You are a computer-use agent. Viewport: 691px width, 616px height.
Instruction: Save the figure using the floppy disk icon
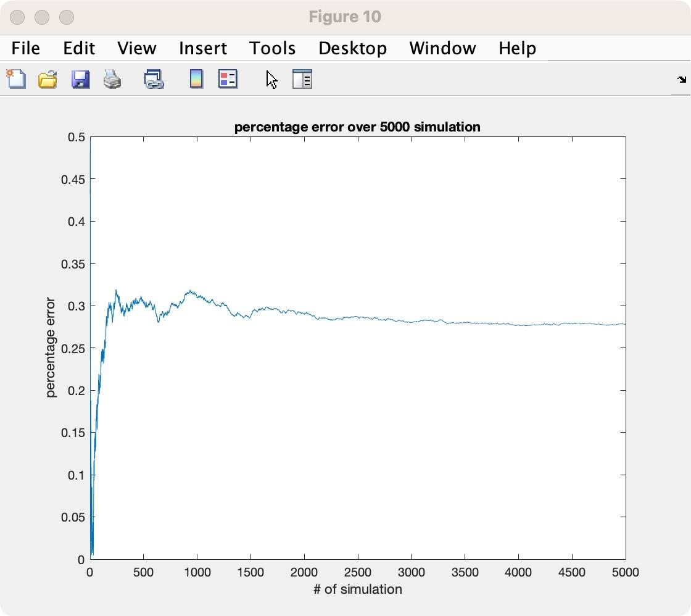coord(80,79)
